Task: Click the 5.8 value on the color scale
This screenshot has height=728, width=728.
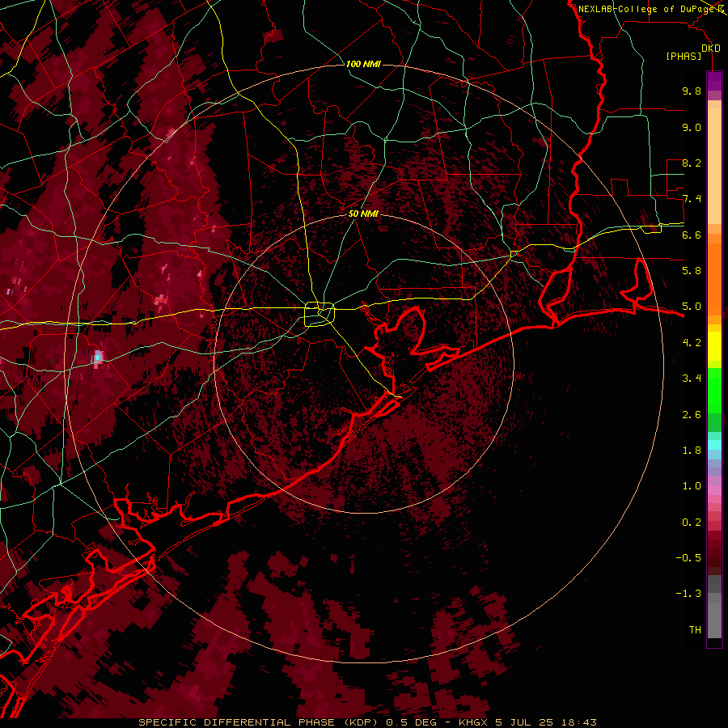Action: coord(692,271)
